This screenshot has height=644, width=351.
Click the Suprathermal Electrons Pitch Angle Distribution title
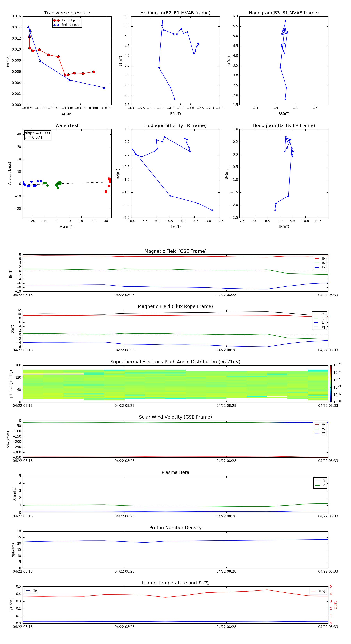pyautogui.click(x=175, y=362)
